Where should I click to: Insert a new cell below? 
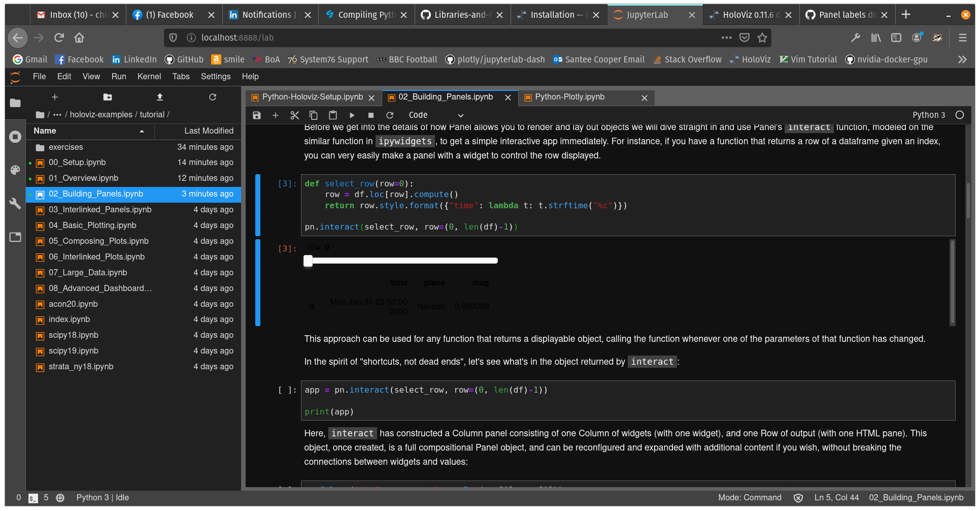coord(276,115)
